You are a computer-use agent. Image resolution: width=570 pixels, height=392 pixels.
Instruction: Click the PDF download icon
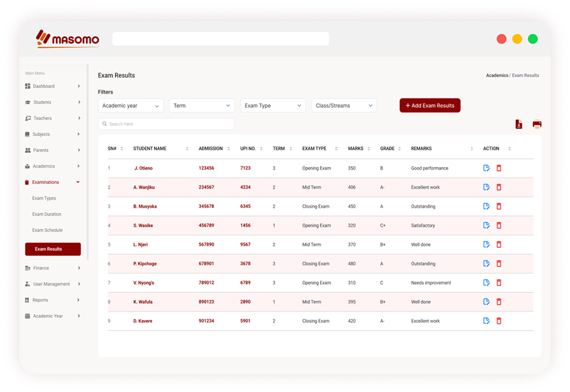click(519, 124)
